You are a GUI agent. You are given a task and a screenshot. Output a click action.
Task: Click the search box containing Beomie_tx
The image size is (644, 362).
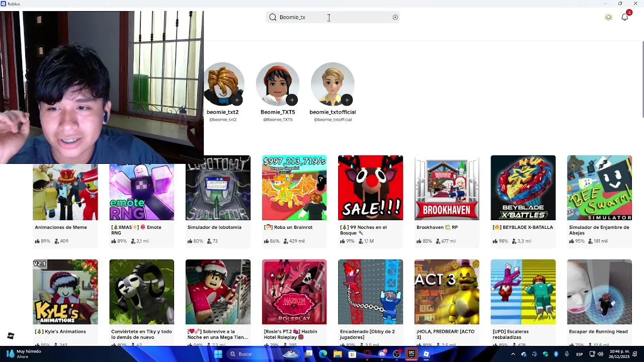click(333, 17)
